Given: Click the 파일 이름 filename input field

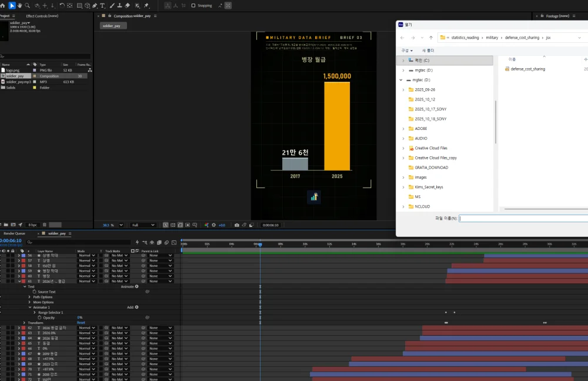Looking at the screenshot, I should point(523,218).
